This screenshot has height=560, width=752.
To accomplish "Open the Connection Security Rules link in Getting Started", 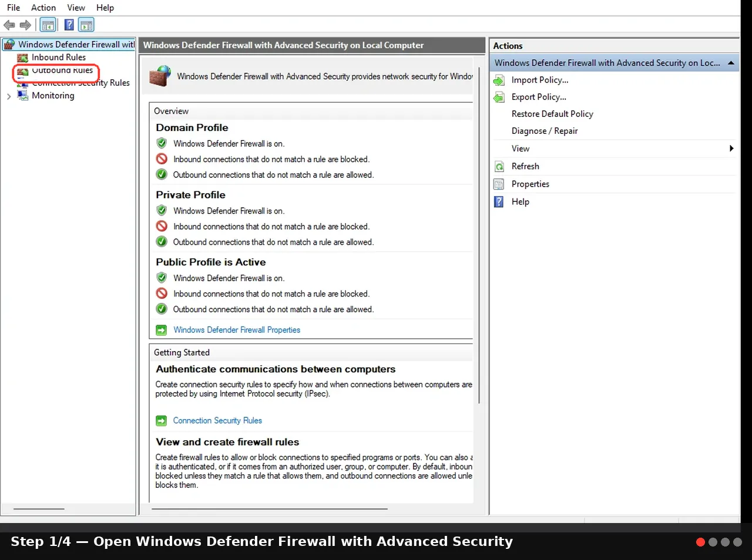I will coord(217,420).
